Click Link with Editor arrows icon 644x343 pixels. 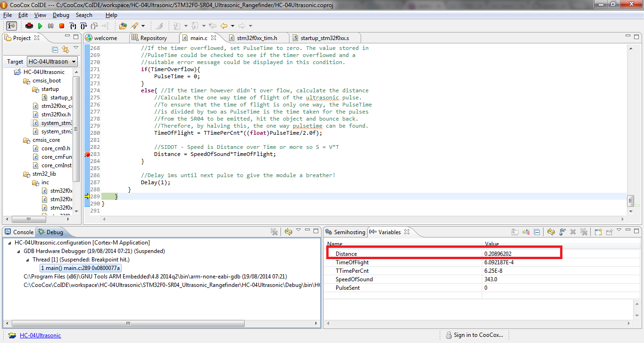click(x=66, y=49)
